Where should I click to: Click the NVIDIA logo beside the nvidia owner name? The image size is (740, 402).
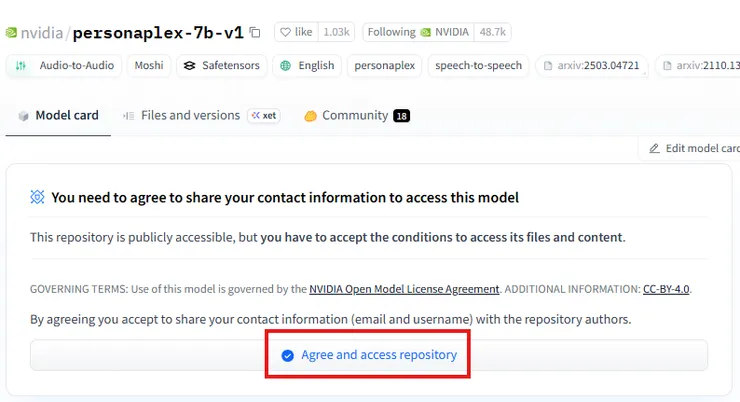point(11,33)
